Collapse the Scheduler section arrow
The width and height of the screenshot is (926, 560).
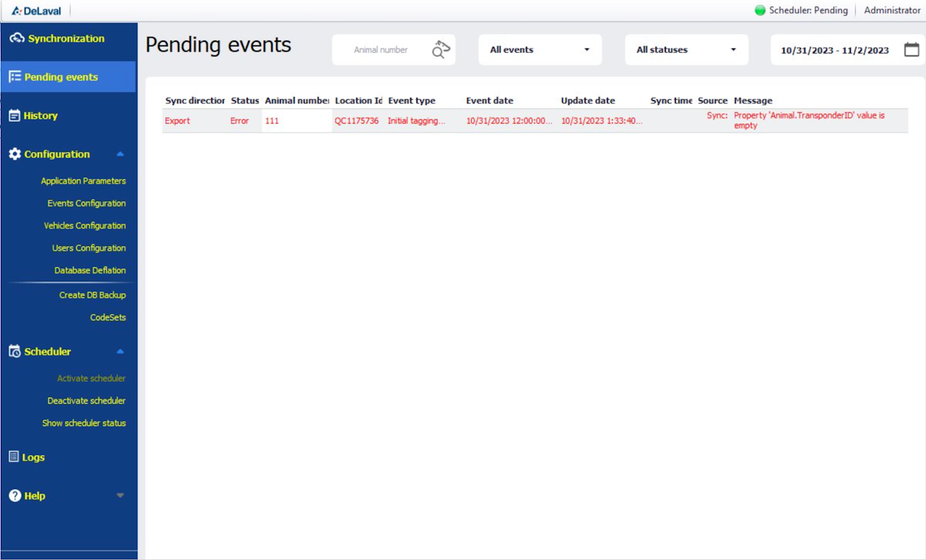coord(120,352)
